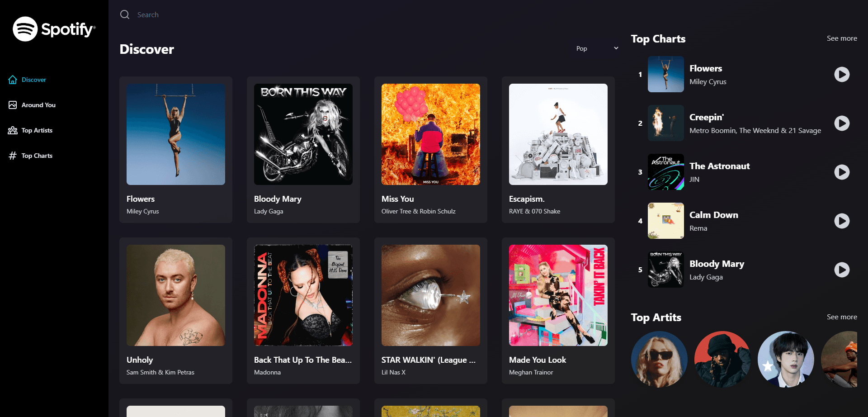Open the Pop genre dropdown
868x417 pixels.
[x=597, y=48]
